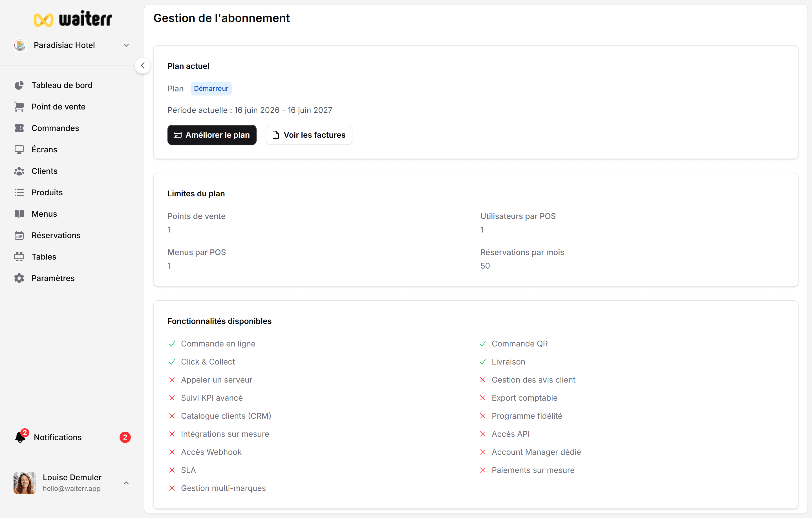The width and height of the screenshot is (812, 518).
Task: Click the Menus par POS label
Action: [197, 252]
